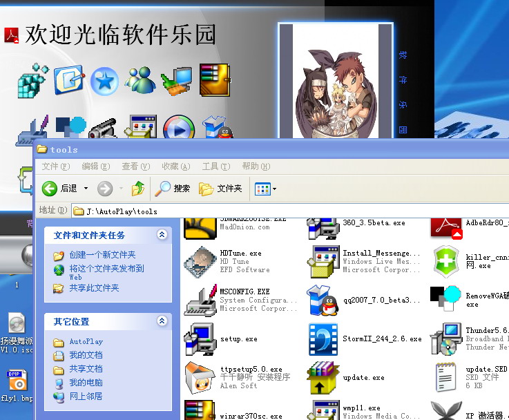The image size is (509, 420).
Task: Open 我的文档 link
Action: pos(86,355)
